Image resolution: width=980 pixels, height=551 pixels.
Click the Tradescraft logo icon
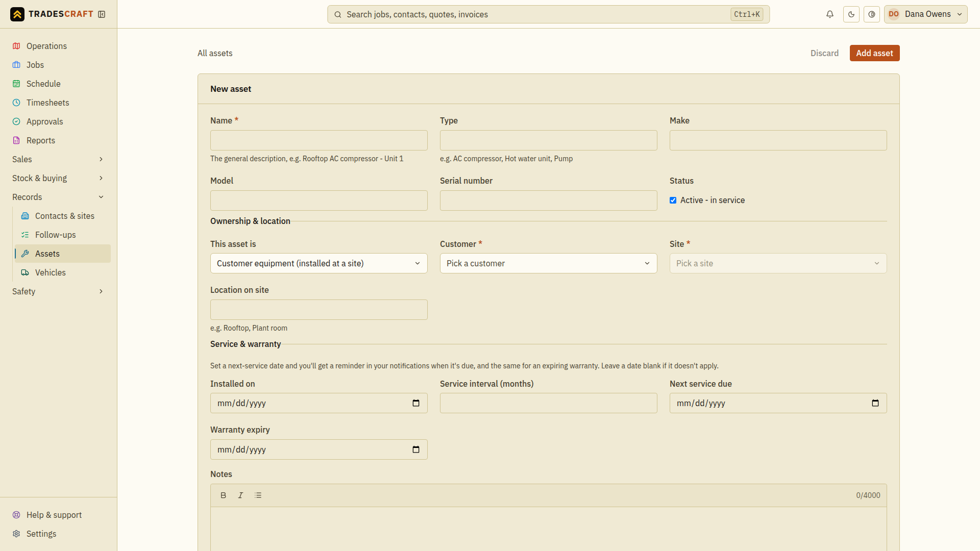coord(17,14)
